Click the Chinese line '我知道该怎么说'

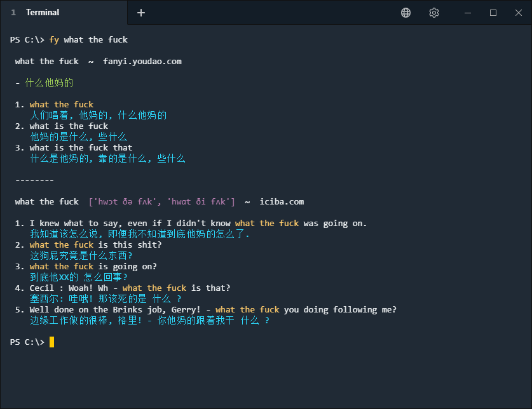(140, 234)
